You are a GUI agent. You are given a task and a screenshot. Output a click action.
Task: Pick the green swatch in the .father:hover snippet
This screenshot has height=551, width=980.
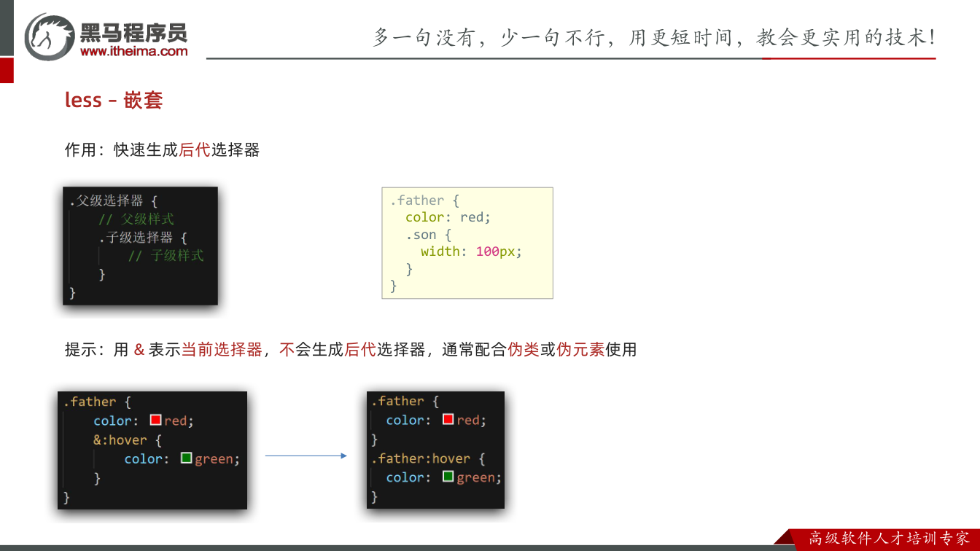tap(448, 477)
